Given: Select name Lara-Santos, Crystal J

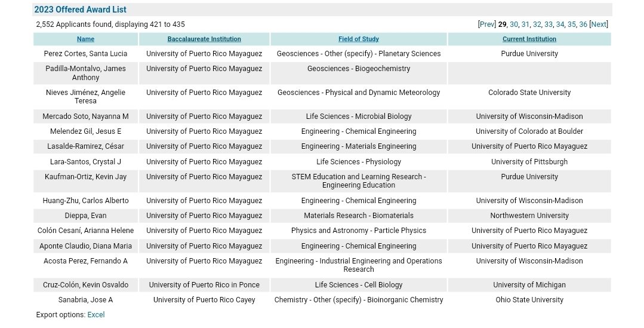Looking at the screenshot, I should [85, 162].
